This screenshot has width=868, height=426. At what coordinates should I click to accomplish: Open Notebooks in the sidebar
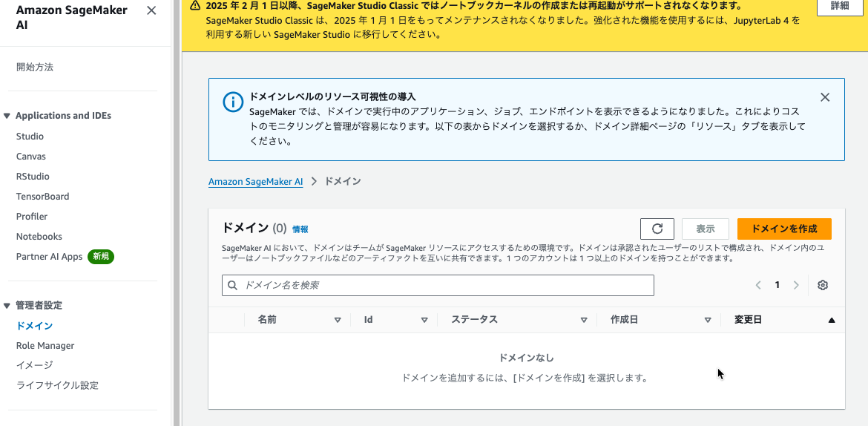tap(39, 236)
